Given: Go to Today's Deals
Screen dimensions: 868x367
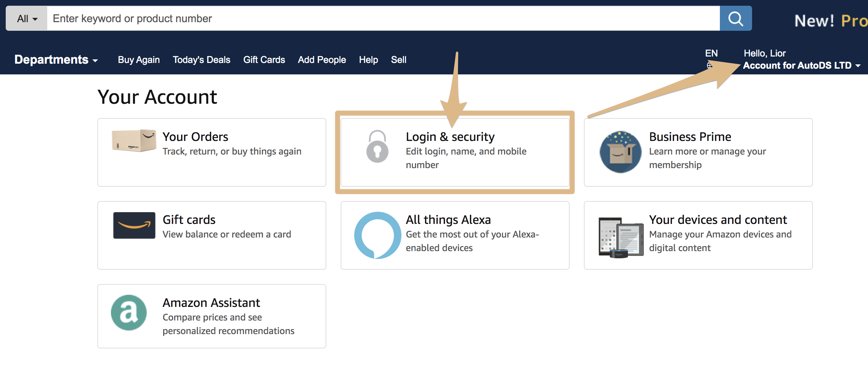Looking at the screenshot, I should click(x=201, y=60).
